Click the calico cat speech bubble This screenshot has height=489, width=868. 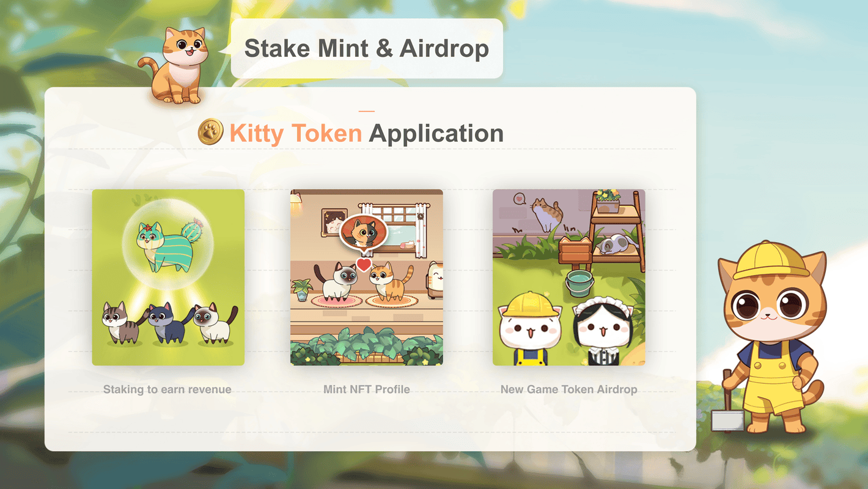(364, 233)
